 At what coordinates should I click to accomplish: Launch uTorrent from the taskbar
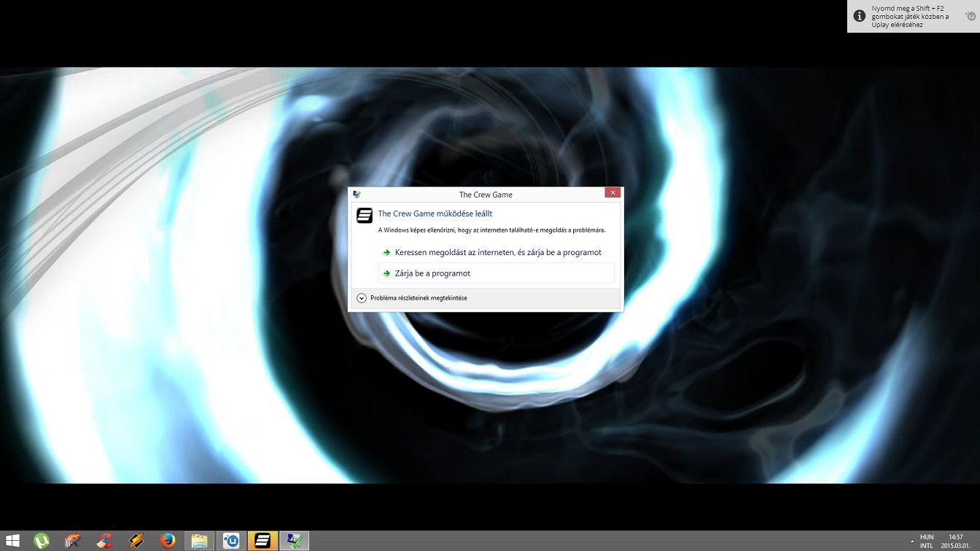42,541
